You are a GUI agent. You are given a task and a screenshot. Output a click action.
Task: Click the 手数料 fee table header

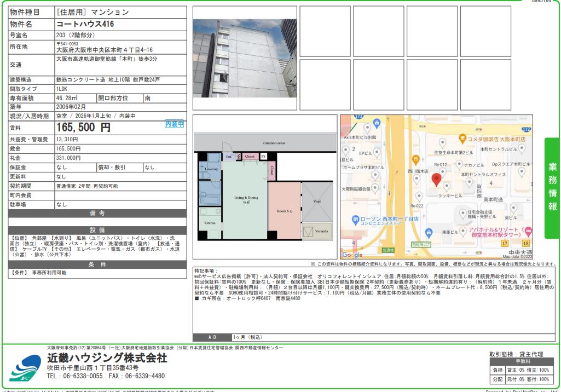coord(523,361)
